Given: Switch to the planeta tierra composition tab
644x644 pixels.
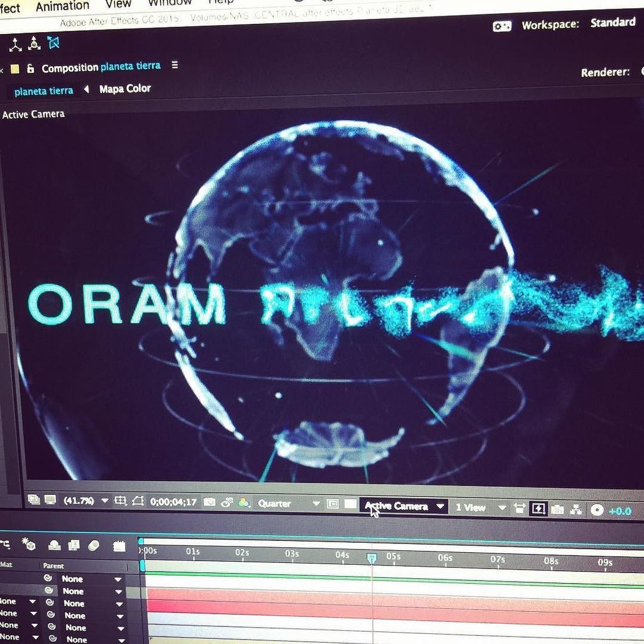Looking at the screenshot, I should tap(43, 91).
